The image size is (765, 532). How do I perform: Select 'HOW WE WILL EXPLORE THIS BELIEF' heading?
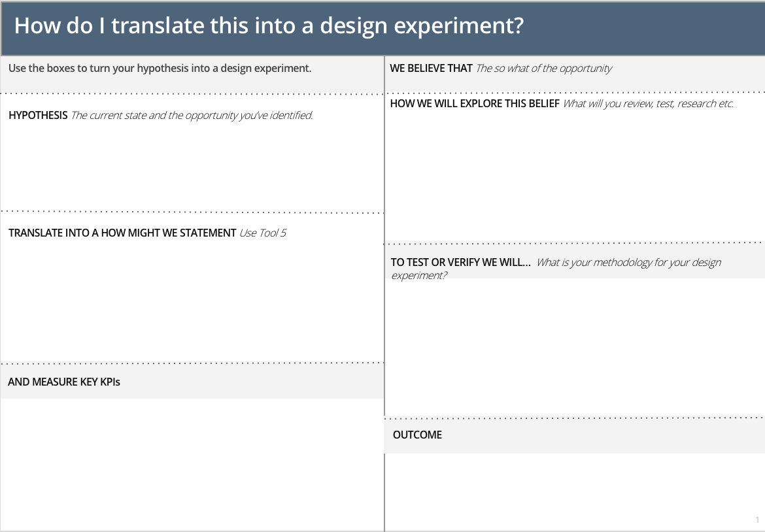pos(475,103)
